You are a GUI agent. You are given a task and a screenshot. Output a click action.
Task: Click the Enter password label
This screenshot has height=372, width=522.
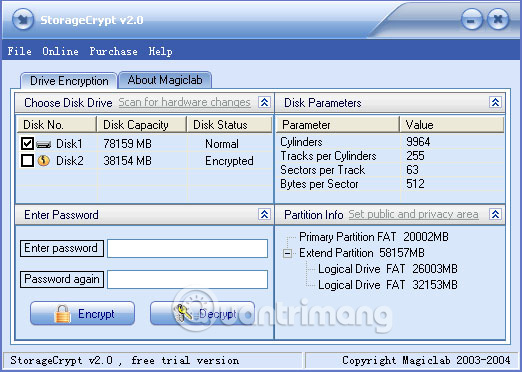point(62,248)
